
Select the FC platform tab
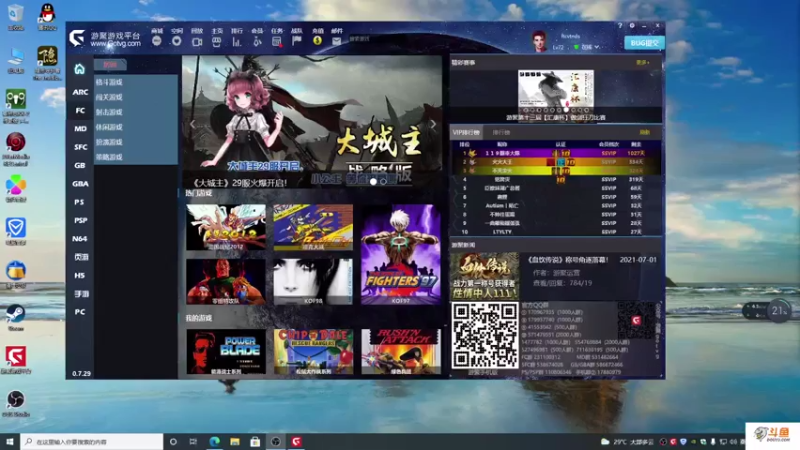(x=80, y=111)
